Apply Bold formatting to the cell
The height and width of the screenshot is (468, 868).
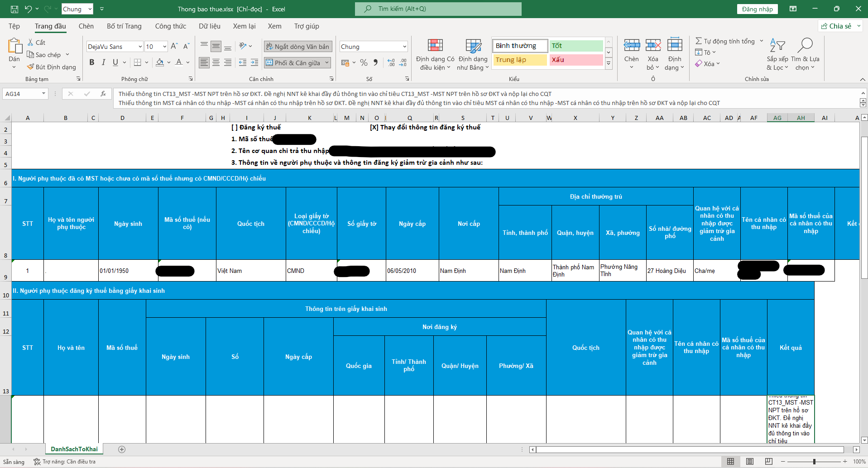pyautogui.click(x=92, y=62)
